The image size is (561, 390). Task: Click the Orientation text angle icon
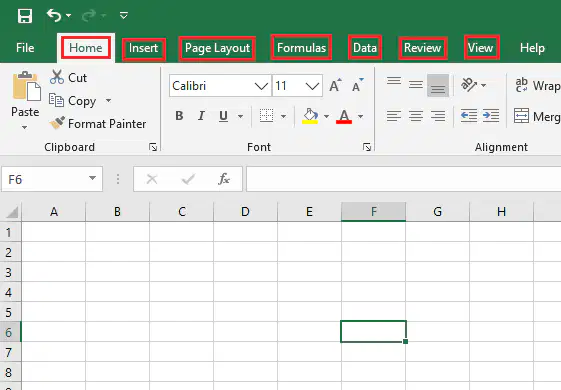tap(469, 85)
